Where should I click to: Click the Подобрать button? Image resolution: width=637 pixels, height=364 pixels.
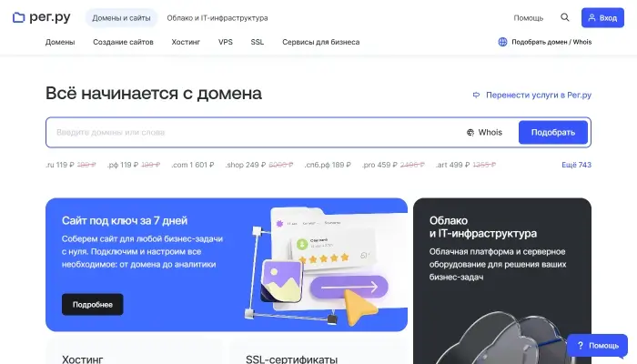[553, 133]
